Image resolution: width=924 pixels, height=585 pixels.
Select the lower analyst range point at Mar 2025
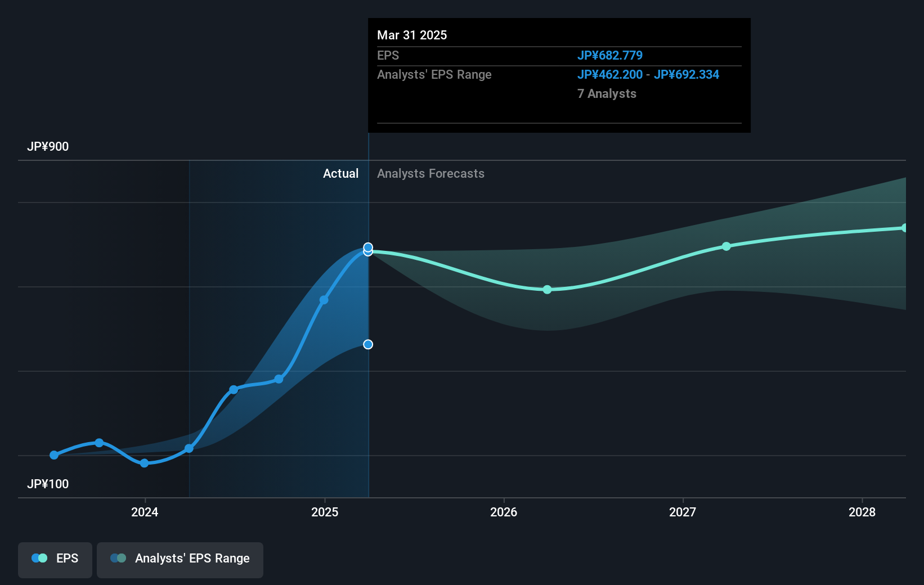click(x=368, y=344)
